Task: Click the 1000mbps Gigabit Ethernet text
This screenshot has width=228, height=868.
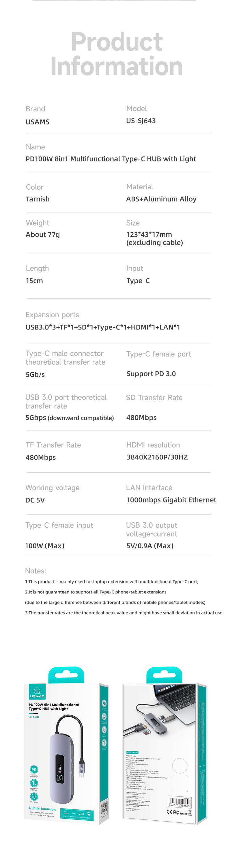Action: (171, 500)
